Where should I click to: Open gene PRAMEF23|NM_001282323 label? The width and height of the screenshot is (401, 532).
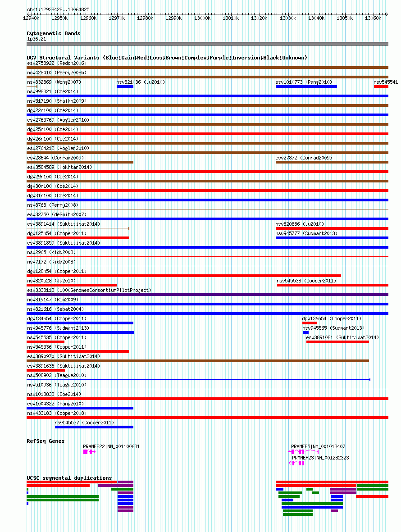point(320,458)
